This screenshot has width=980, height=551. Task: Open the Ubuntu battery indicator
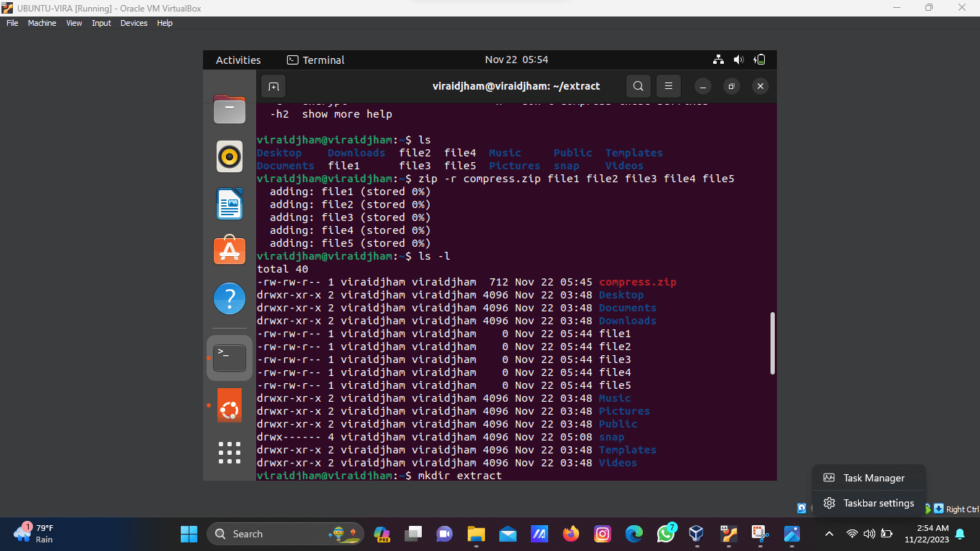[760, 60]
